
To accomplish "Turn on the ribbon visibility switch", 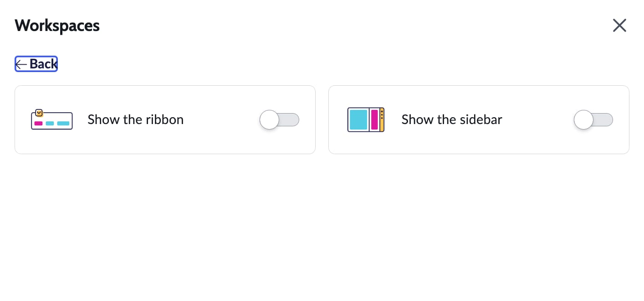I will click(x=279, y=119).
